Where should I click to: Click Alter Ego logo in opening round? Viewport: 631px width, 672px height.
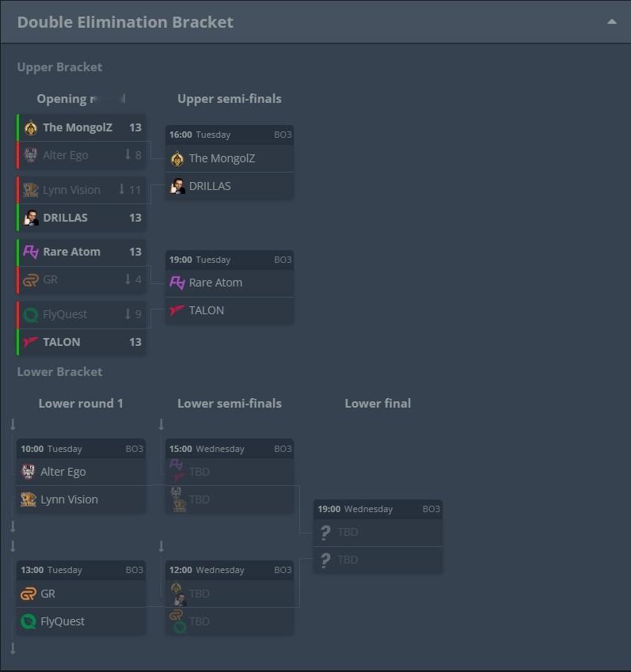click(x=31, y=155)
